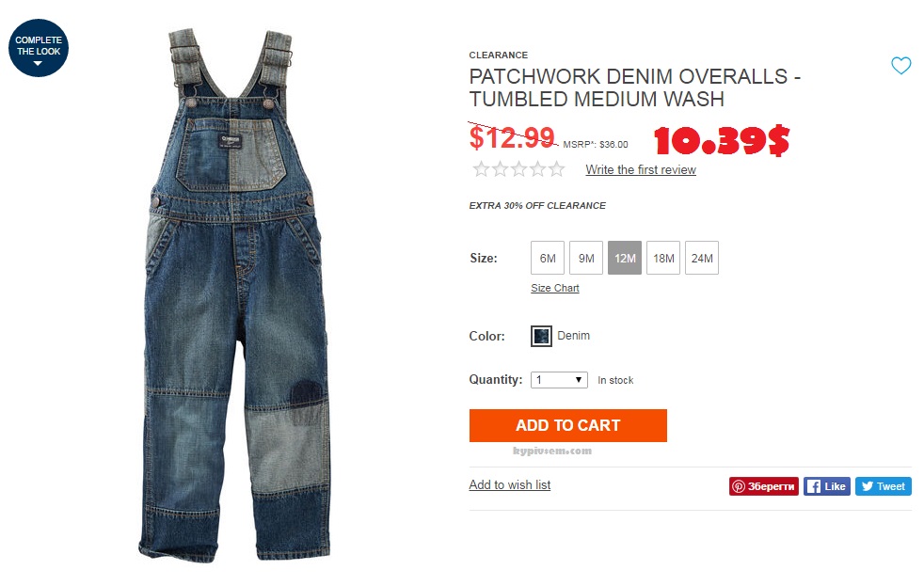Select size 9M
The image size is (924, 586).
point(586,258)
